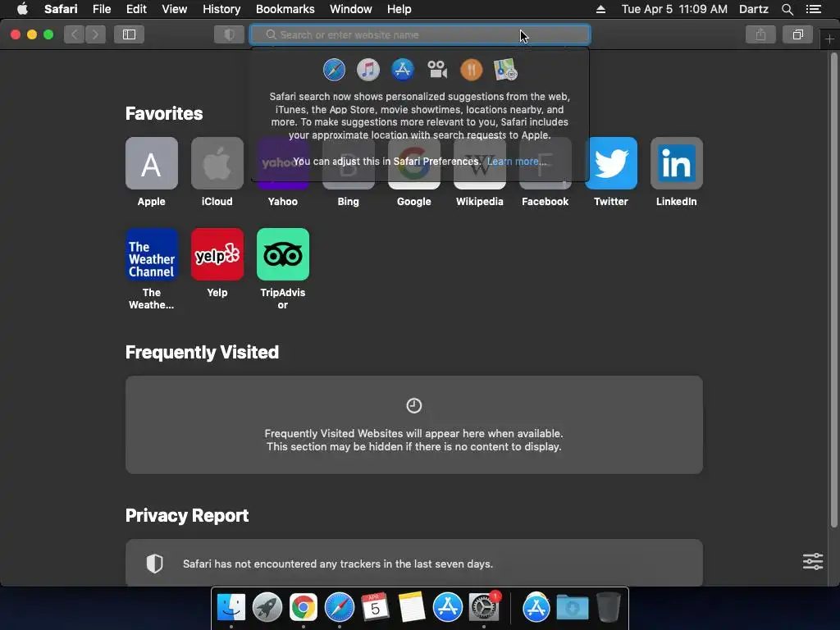Open the Twitter favorite tile
The height and width of the screenshot is (630, 840).
pyautogui.click(x=611, y=163)
